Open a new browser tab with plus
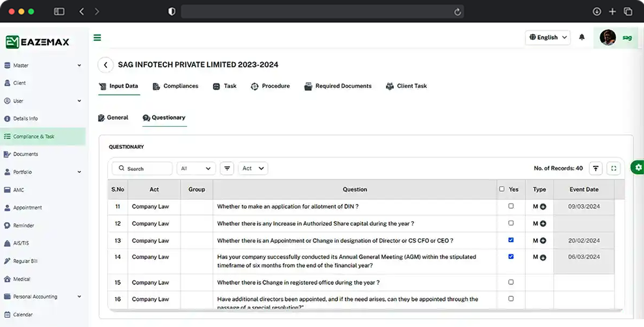The width and height of the screenshot is (644, 327). click(x=613, y=12)
